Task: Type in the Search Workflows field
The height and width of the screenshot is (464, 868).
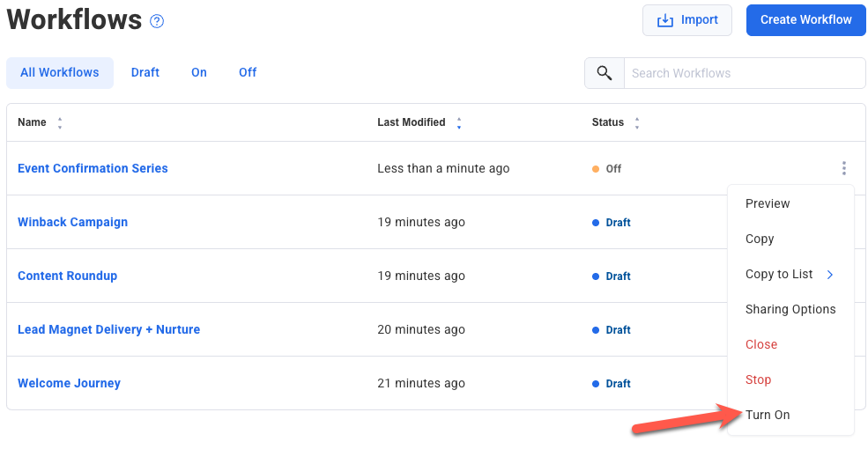Action: (743, 73)
